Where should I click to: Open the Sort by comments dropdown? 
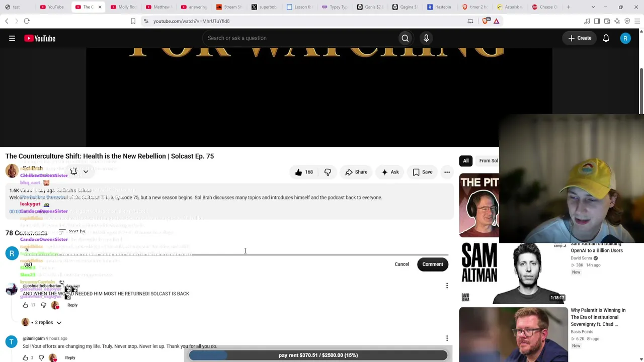(x=72, y=232)
